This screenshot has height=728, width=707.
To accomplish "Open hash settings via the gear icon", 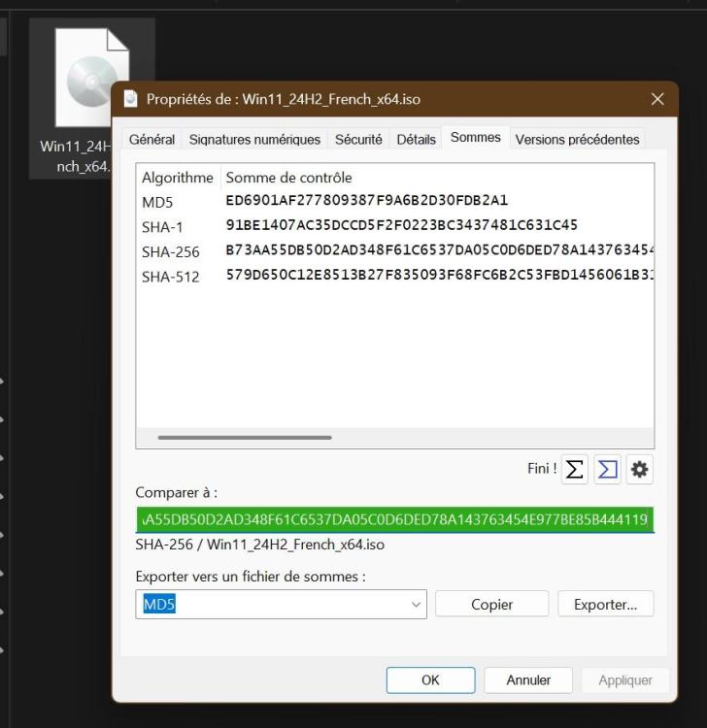I will tap(639, 470).
